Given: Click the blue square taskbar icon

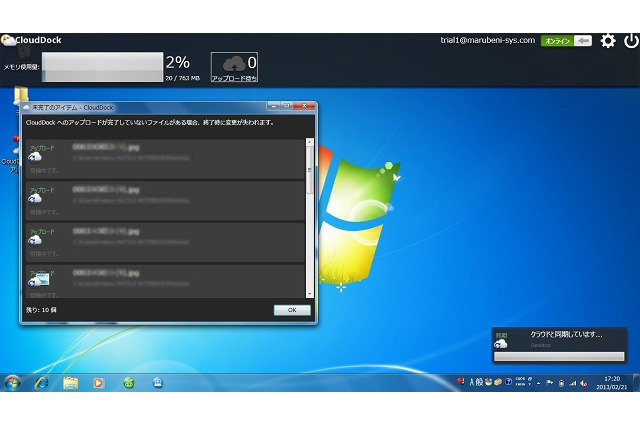Looking at the screenshot, I should point(158,383).
